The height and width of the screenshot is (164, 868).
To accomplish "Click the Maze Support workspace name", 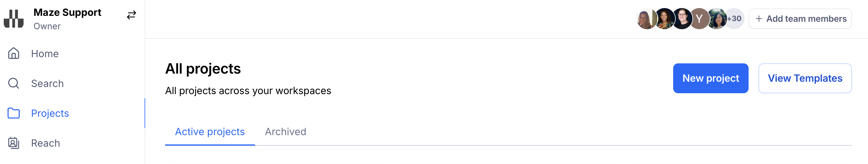I will click(x=67, y=12).
